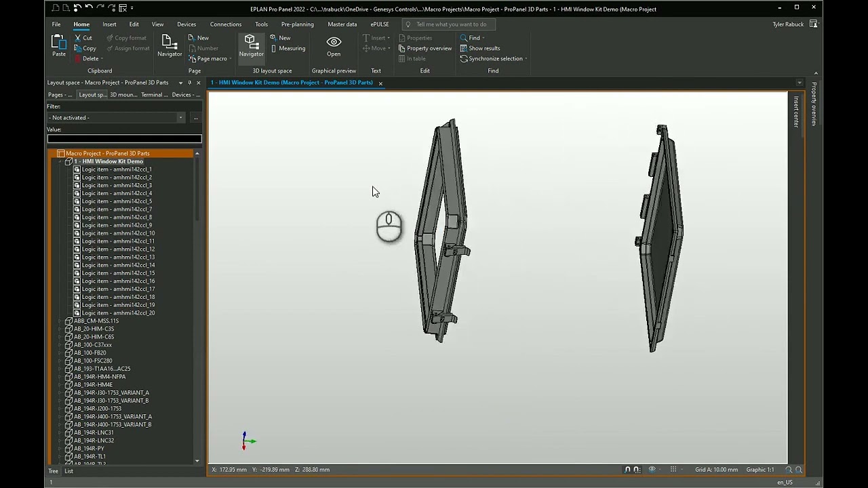Click the 3D axis gizmo in viewport
This screenshot has height=488, width=868.
248,441
